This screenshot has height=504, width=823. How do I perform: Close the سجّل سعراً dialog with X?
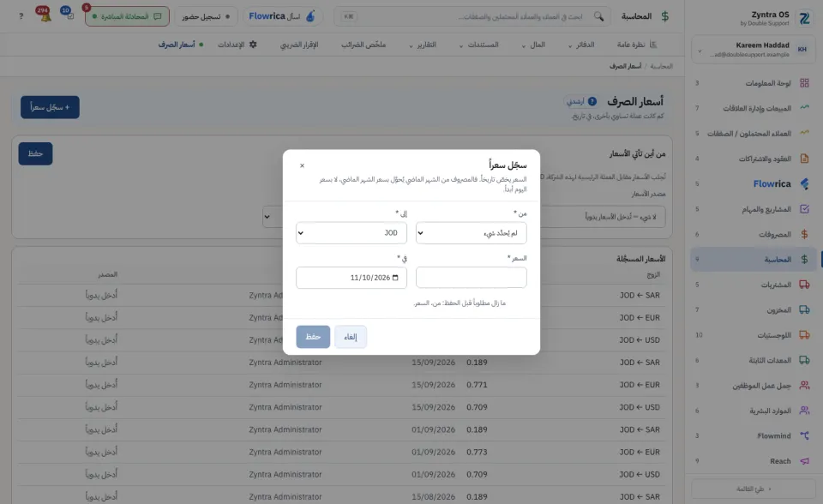coord(302,166)
